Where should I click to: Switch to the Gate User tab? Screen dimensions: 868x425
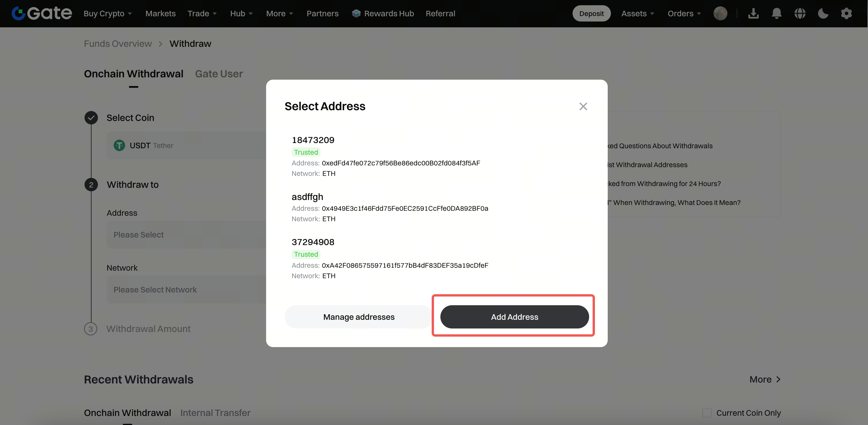219,74
